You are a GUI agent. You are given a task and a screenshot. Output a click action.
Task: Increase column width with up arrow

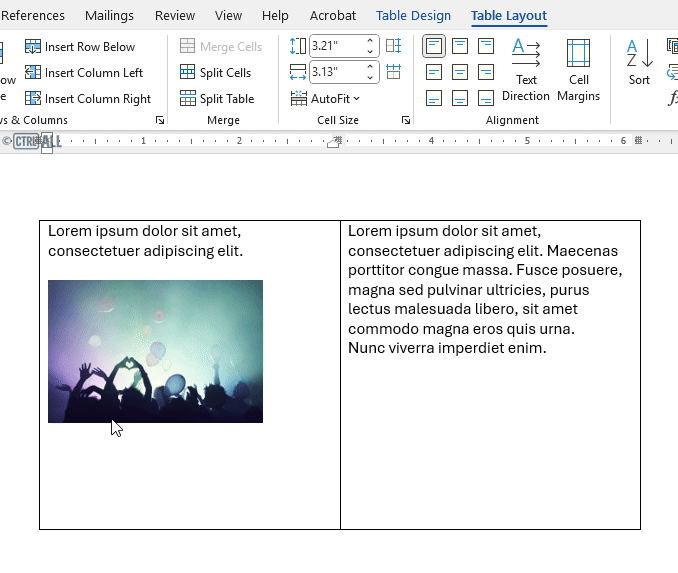pyautogui.click(x=370, y=67)
